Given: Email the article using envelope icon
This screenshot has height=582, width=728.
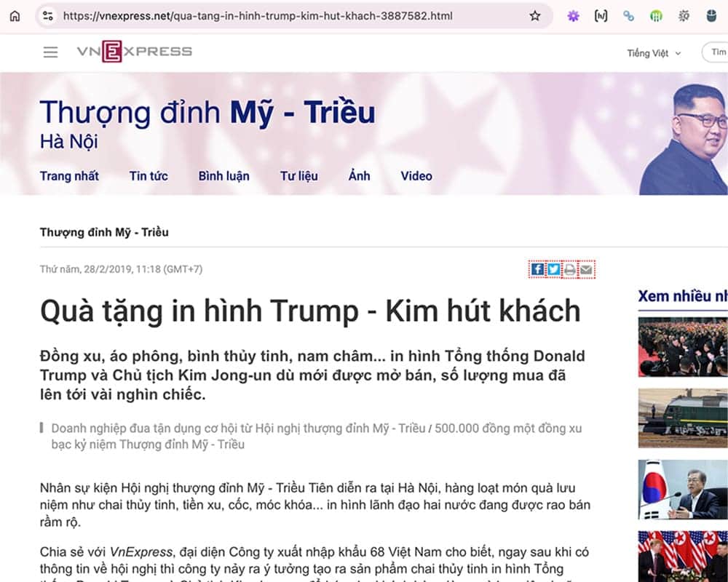Looking at the screenshot, I should pyautogui.click(x=586, y=269).
